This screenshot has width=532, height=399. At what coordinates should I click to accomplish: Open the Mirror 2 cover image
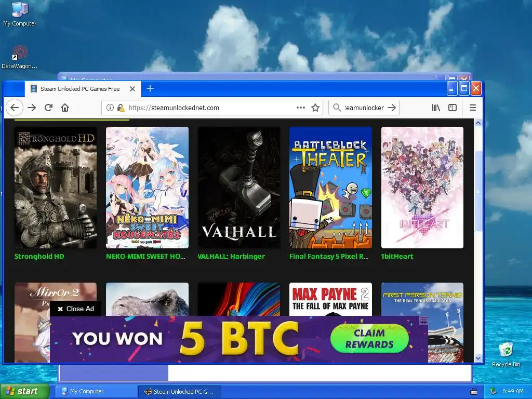coord(32,322)
